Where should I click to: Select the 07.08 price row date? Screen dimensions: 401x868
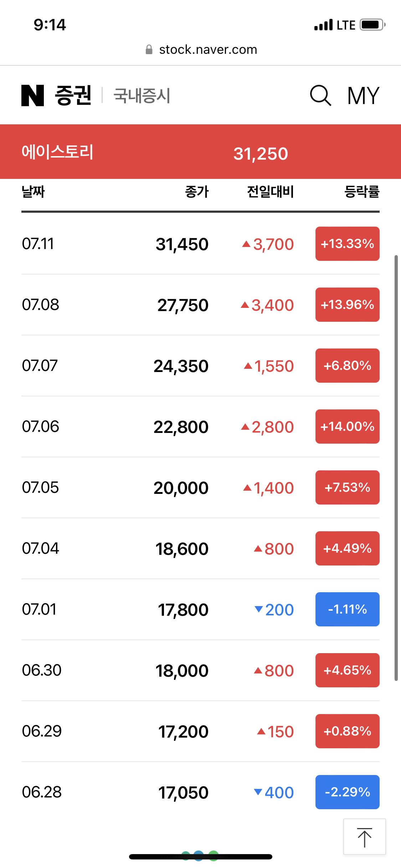click(x=40, y=305)
